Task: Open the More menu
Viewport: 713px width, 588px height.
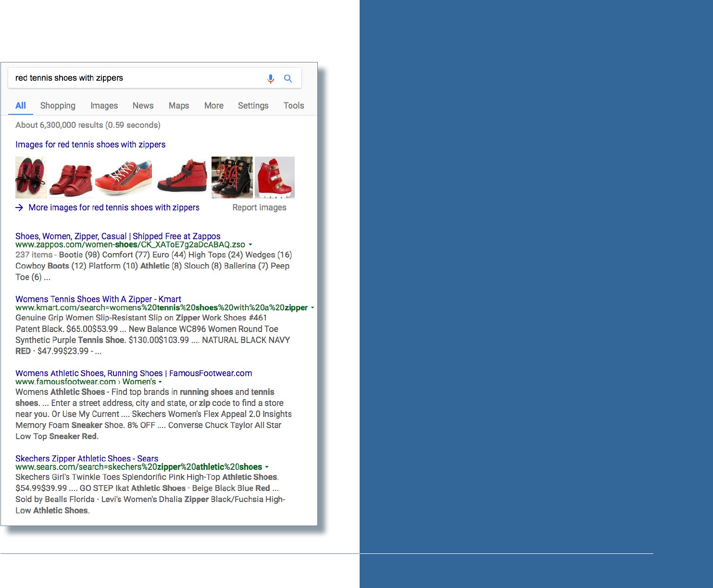Action: pyautogui.click(x=214, y=106)
